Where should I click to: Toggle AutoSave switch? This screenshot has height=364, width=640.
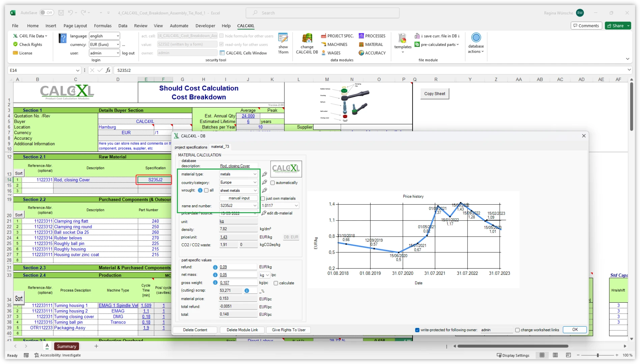coord(47,13)
